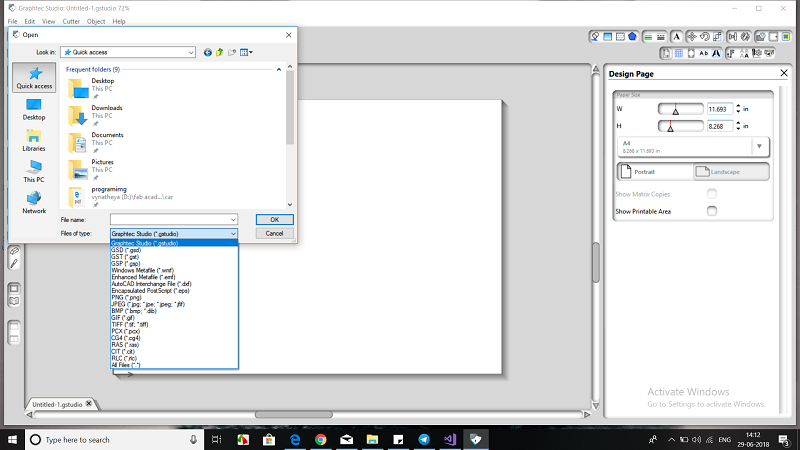Select the Untitled-1.gstudio document tab
This screenshot has height=450, width=800.
[x=57, y=404]
